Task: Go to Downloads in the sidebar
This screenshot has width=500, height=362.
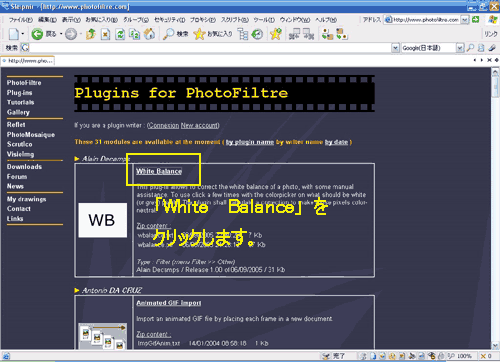Action: (x=24, y=167)
